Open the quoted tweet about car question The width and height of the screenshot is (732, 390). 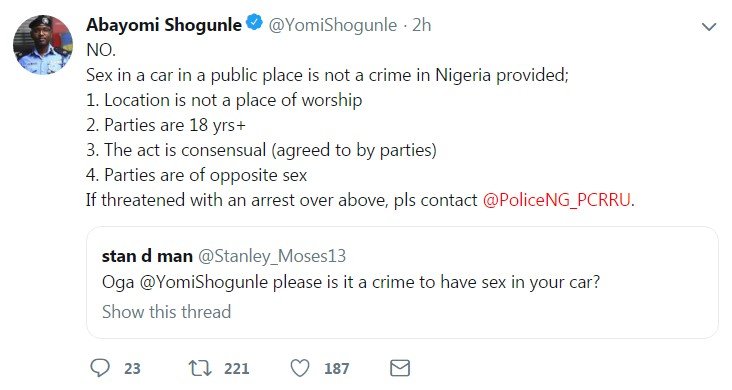coord(402,283)
